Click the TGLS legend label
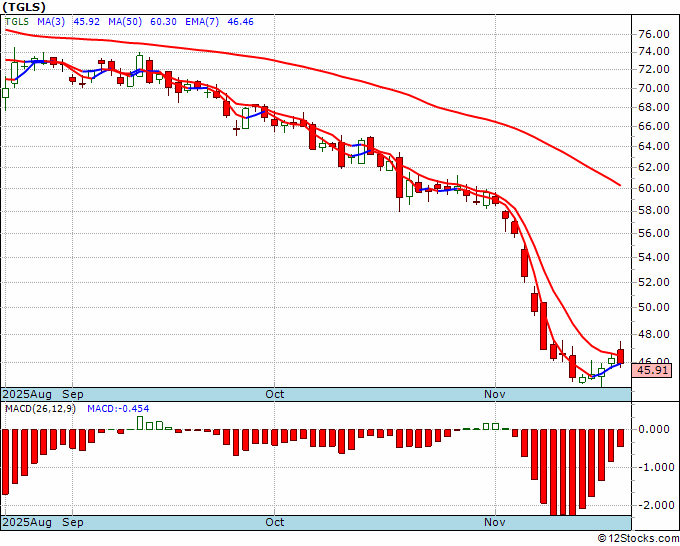The width and height of the screenshot is (680, 546). tap(17, 22)
